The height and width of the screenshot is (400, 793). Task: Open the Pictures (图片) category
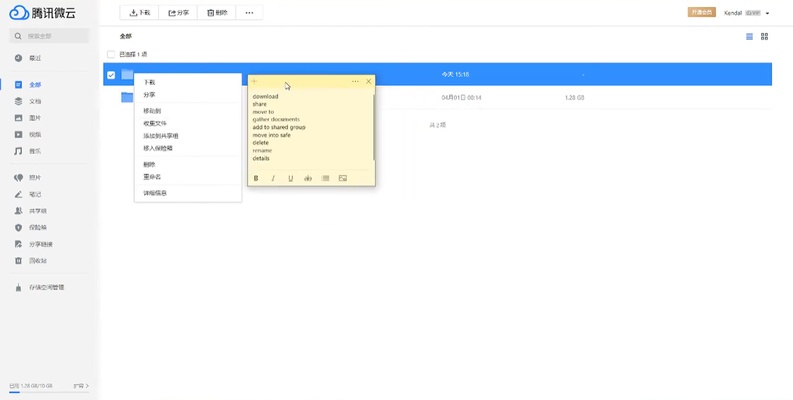tap(28, 118)
